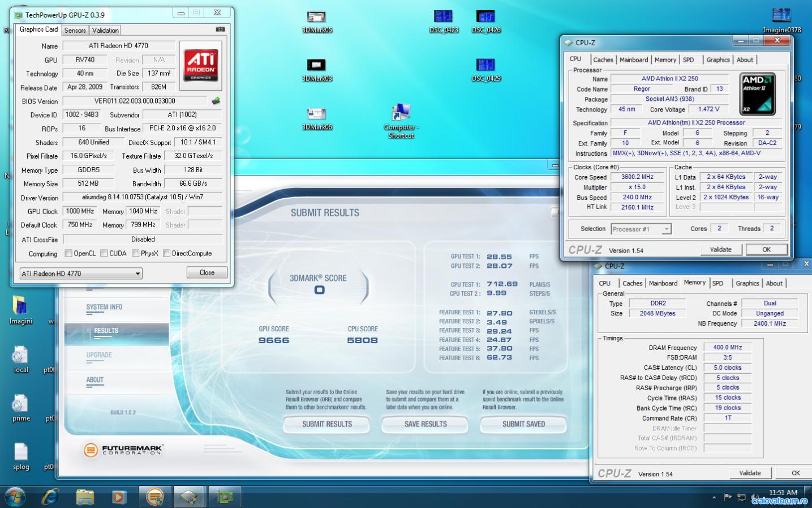The width and height of the screenshot is (812, 508).
Task: Select RESULTS in 3DMark Vantage sidebar
Action: (x=117, y=334)
